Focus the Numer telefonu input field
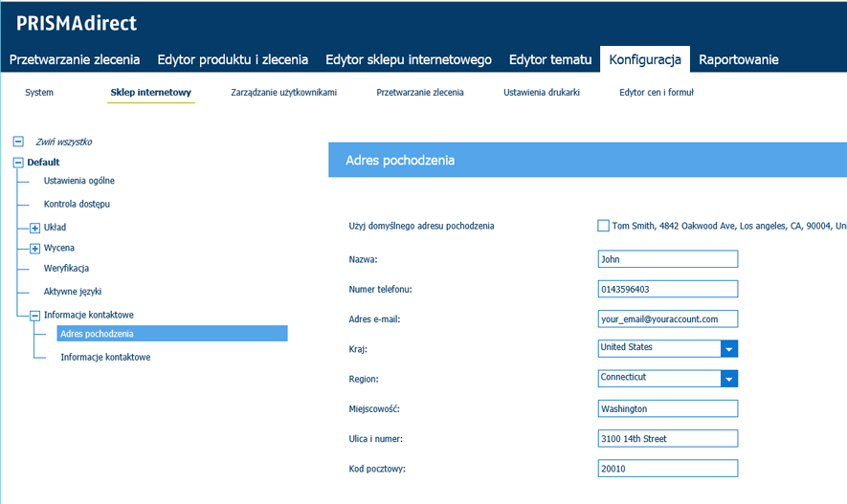Screen dimensions: 847x504 tap(668, 289)
